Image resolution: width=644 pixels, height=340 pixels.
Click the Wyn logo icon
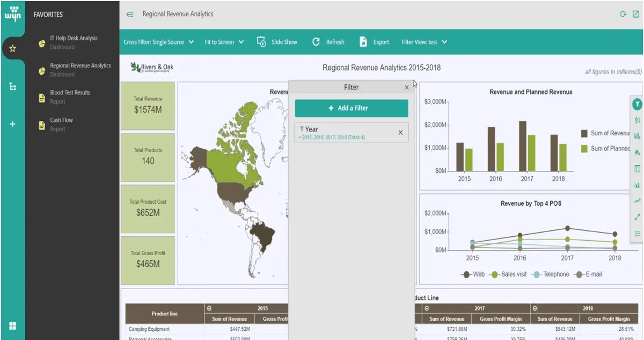tap(12, 13)
